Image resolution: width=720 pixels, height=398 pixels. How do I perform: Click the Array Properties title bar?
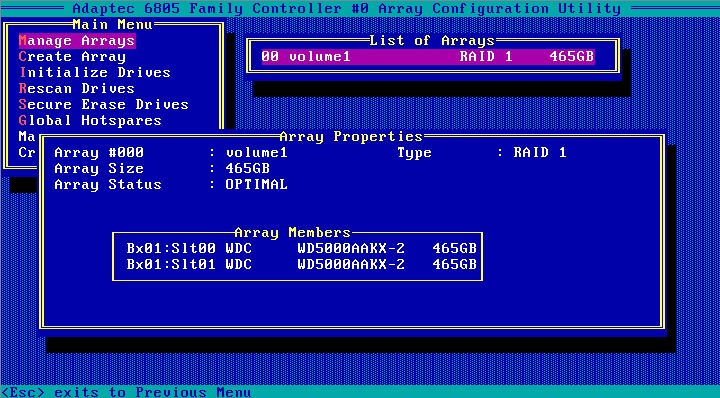(351, 137)
